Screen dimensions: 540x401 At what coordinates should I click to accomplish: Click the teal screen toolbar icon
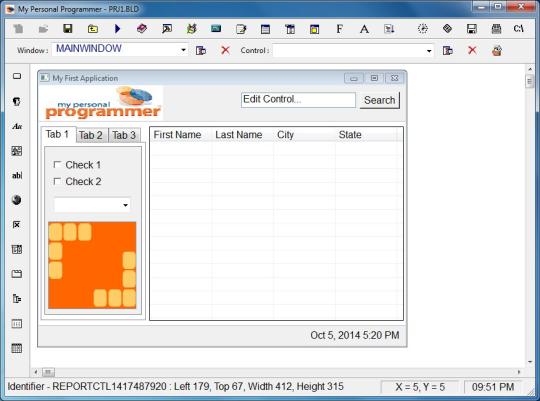pyautogui.click(x=216, y=29)
